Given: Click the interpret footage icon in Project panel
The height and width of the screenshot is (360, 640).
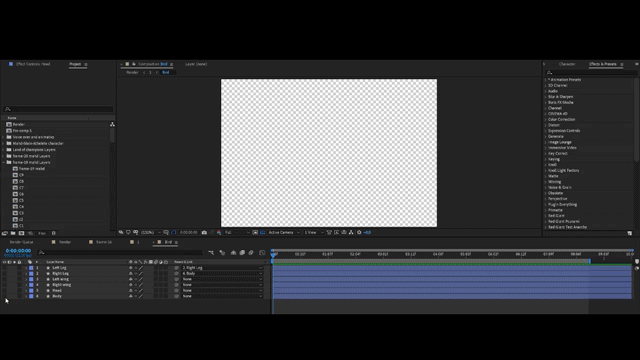Looking at the screenshot, I should click(x=4, y=233).
